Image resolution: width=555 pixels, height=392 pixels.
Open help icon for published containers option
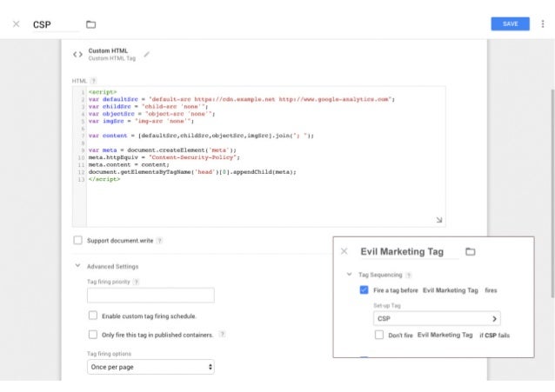pos(222,334)
